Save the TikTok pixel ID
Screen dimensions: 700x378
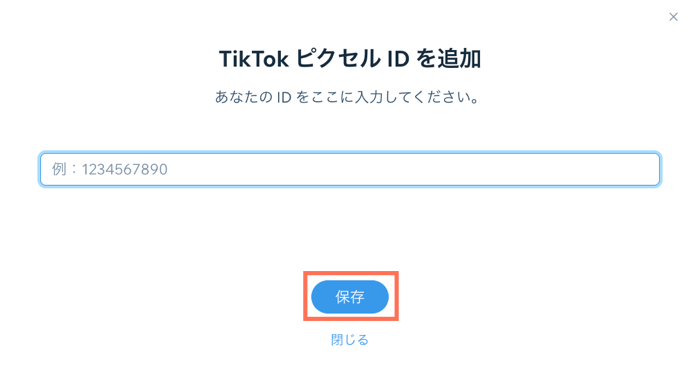[350, 297]
